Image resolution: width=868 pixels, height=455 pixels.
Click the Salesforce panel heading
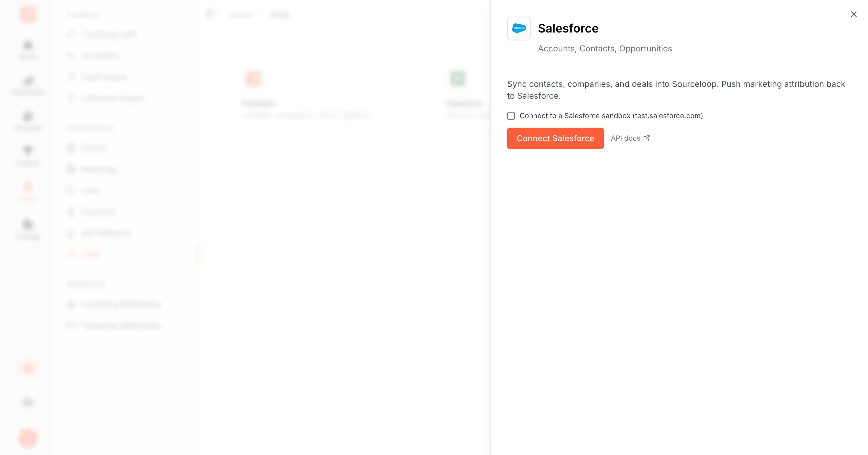click(x=568, y=28)
